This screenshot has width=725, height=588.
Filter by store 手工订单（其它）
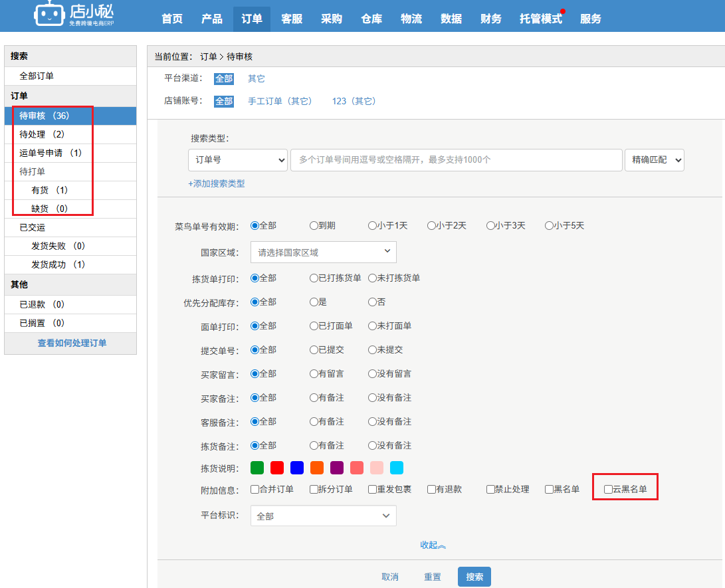tap(280, 101)
